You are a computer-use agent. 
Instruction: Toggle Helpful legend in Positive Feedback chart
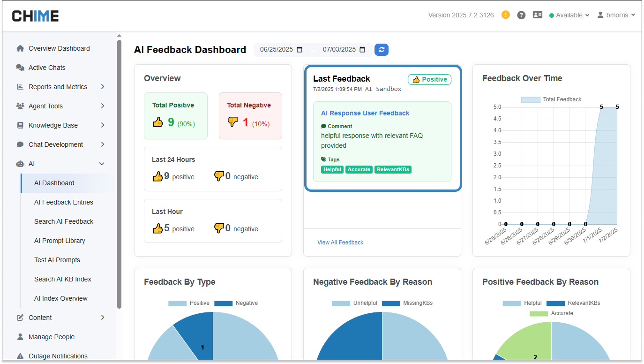point(522,303)
